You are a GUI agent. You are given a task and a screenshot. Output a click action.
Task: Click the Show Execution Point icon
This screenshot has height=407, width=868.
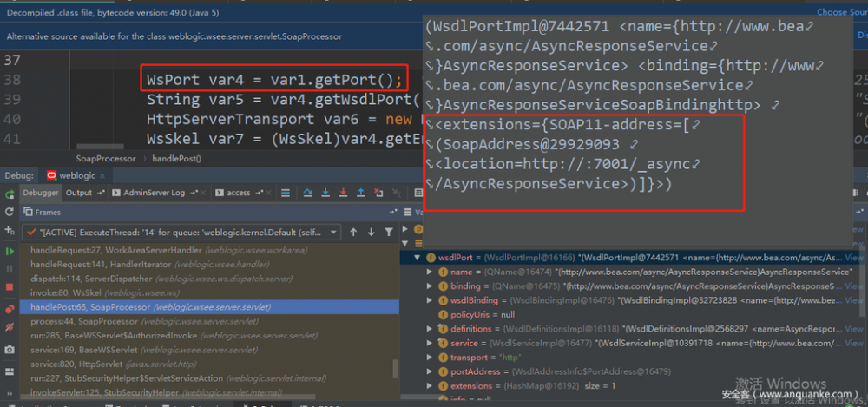[x=286, y=193]
